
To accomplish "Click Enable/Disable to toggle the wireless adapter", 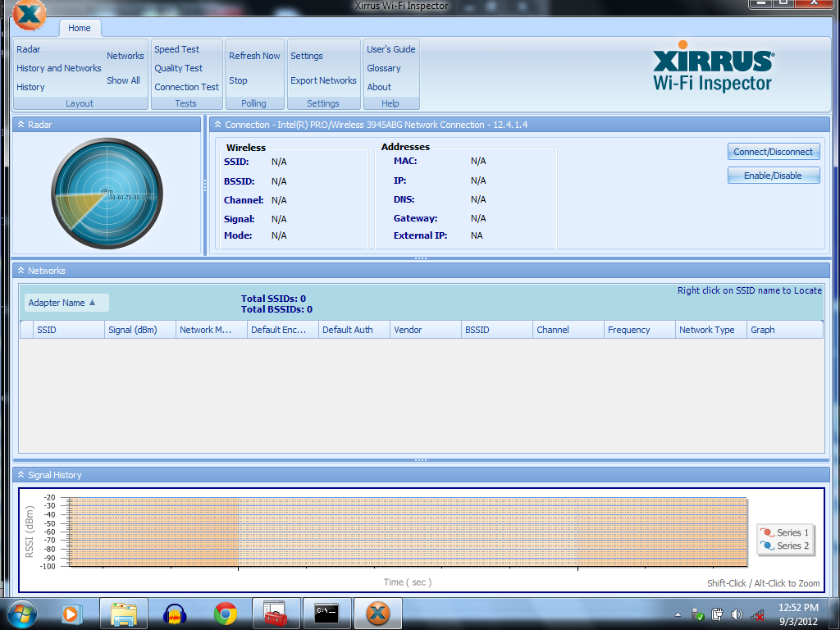I will (773, 175).
